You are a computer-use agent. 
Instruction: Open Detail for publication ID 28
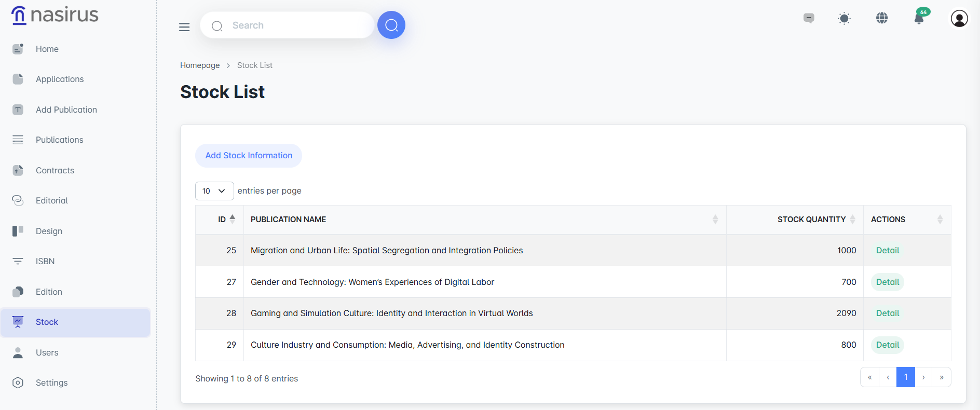887,313
